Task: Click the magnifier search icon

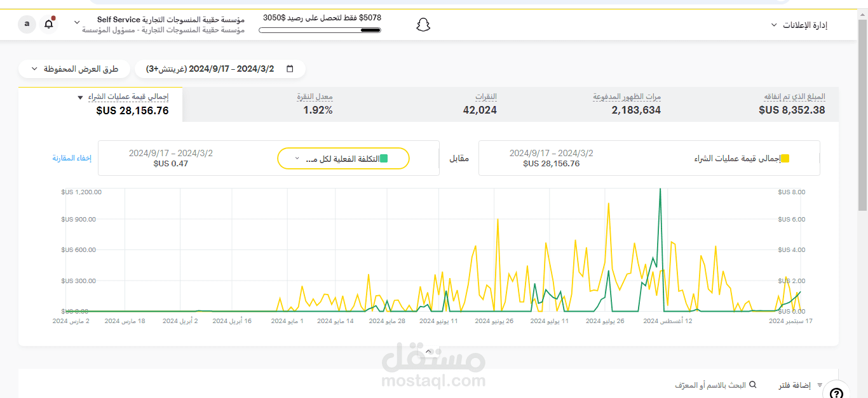Action: pyautogui.click(x=753, y=385)
